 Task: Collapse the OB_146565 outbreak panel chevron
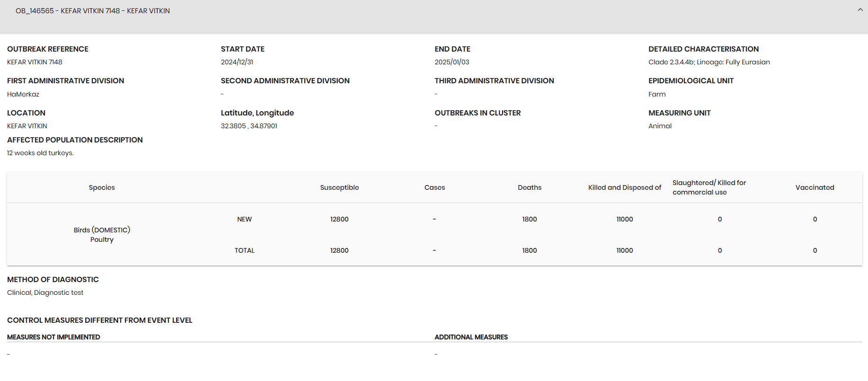pos(860,10)
